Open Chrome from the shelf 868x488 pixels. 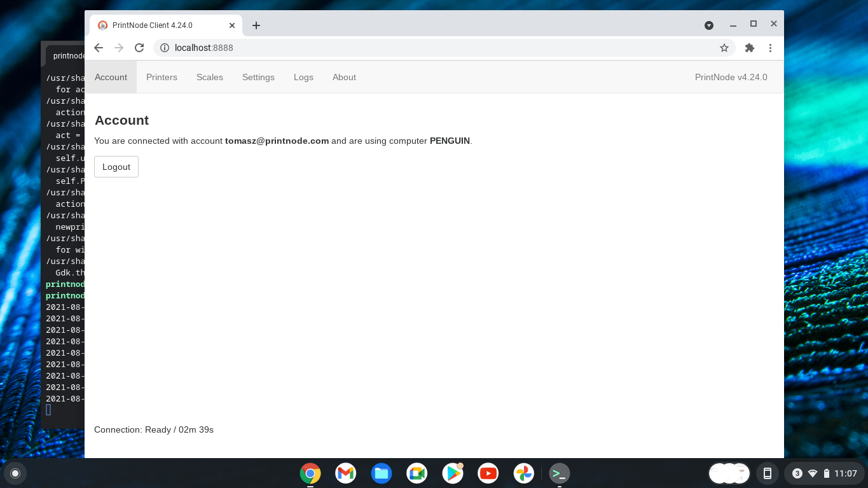pos(310,473)
